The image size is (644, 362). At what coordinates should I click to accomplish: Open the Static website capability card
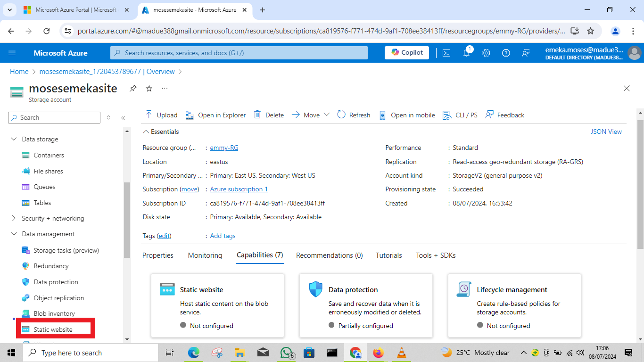tap(217, 305)
